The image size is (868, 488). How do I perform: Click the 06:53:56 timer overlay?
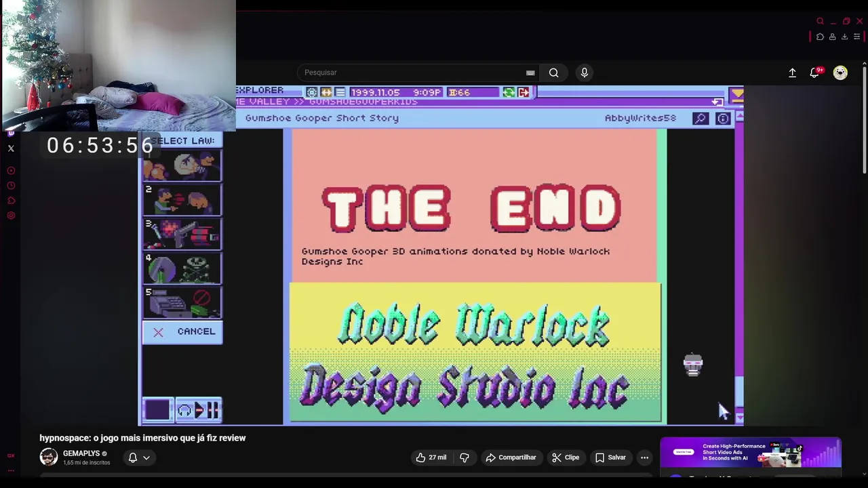click(100, 145)
